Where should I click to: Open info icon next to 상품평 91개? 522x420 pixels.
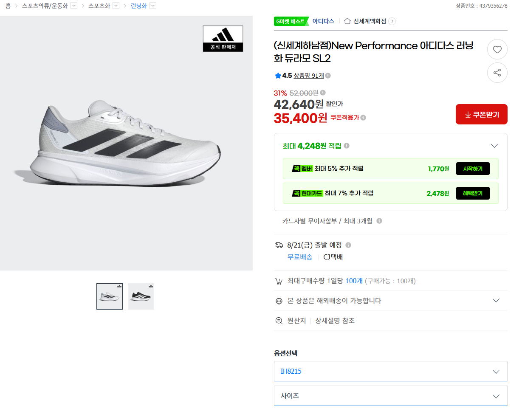pyautogui.click(x=328, y=76)
